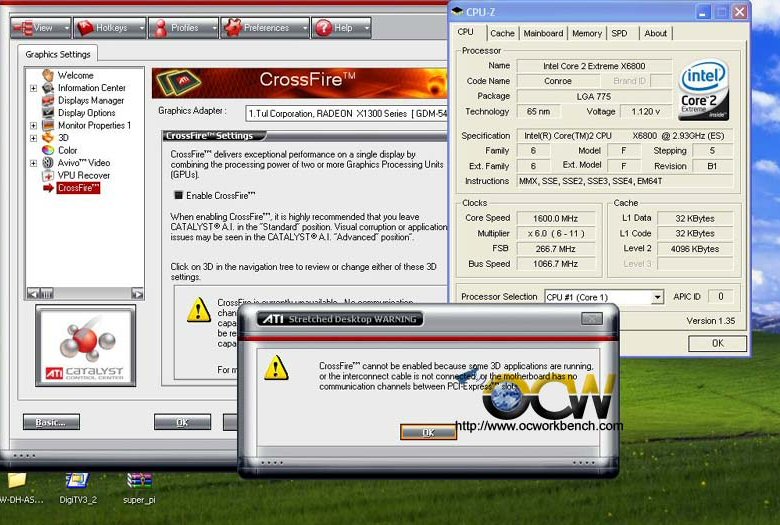The height and width of the screenshot is (525, 780).
Task: Switch to SPD tab in CPU-Z
Action: click(620, 33)
